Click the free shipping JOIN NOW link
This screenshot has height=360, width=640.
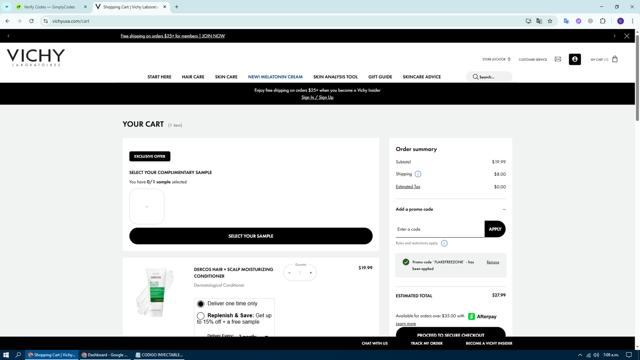point(173,36)
